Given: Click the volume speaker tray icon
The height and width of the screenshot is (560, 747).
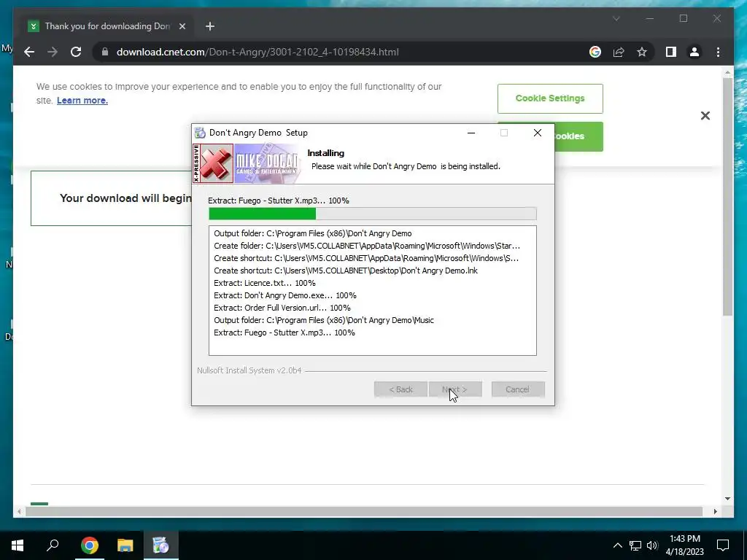Looking at the screenshot, I should coord(652,545).
